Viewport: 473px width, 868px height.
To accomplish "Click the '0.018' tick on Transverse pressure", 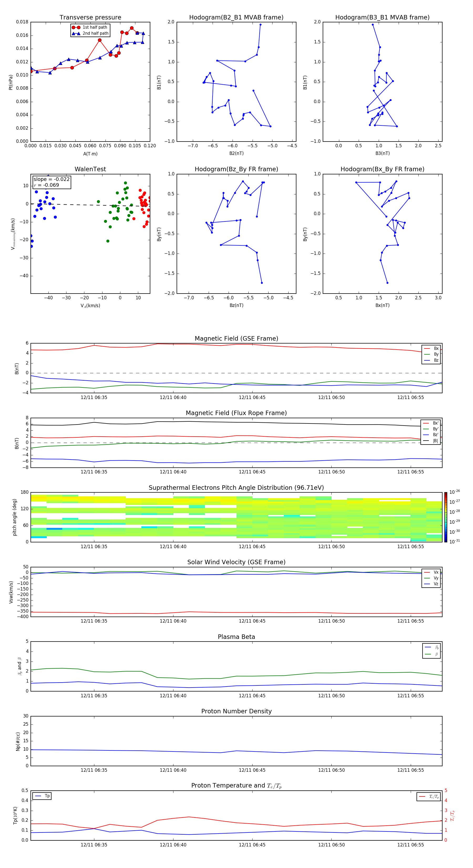I will 22,22.
